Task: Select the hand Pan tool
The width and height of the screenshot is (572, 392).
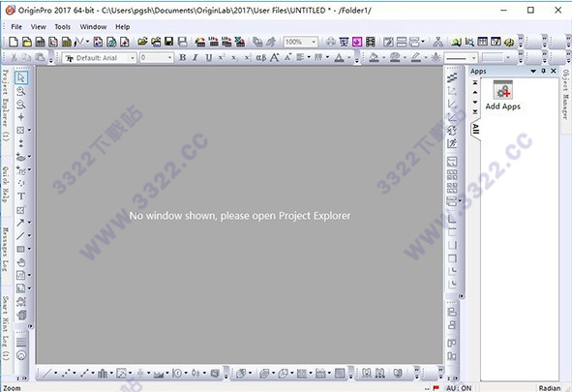Action: [x=20, y=262]
